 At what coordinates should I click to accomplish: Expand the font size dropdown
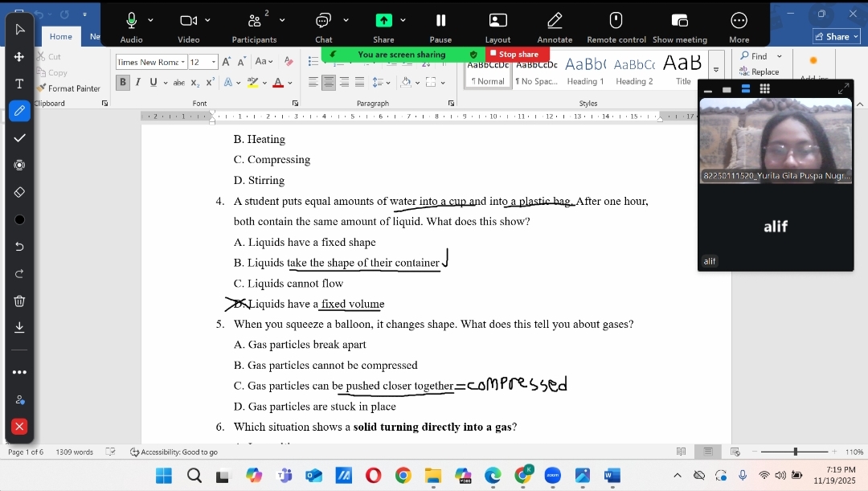(x=214, y=62)
